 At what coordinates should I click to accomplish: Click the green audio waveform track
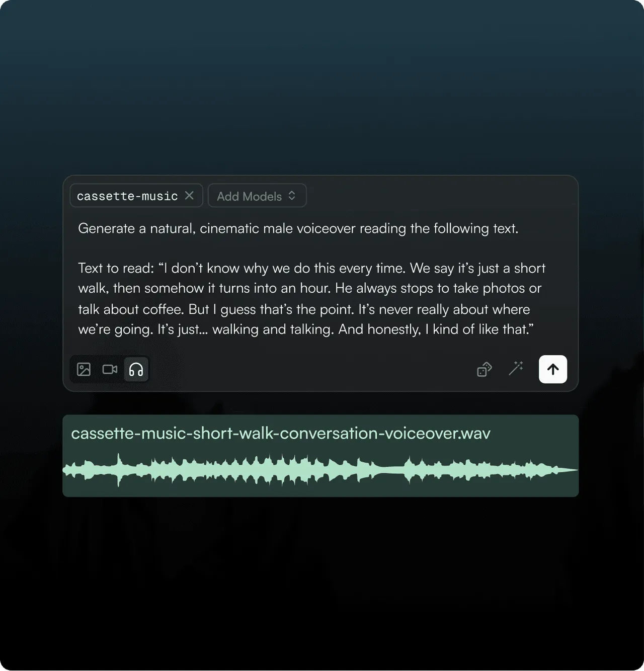[x=320, y=470]
